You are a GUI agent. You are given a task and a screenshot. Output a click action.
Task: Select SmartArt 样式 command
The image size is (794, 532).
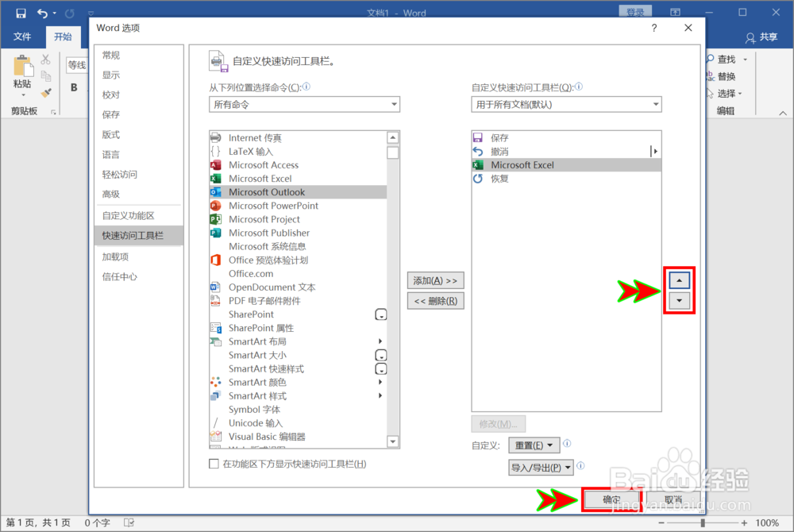(x=298, y=396)
